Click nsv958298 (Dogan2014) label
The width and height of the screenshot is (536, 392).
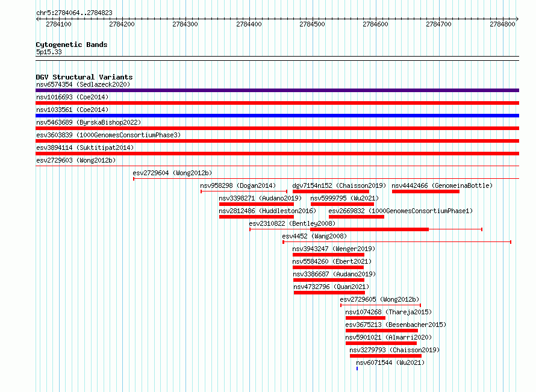238,185
